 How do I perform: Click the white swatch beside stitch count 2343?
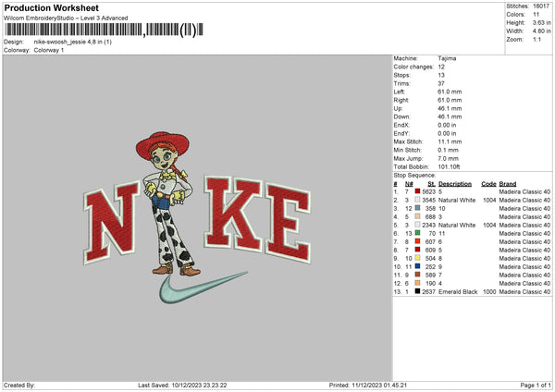(418, 225)
